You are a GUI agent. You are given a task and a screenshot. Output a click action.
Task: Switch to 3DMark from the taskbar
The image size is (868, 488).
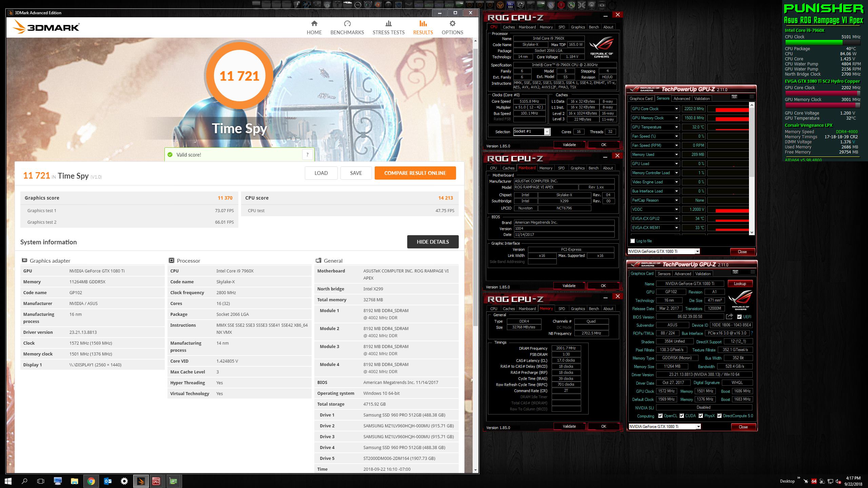point(141,481)
